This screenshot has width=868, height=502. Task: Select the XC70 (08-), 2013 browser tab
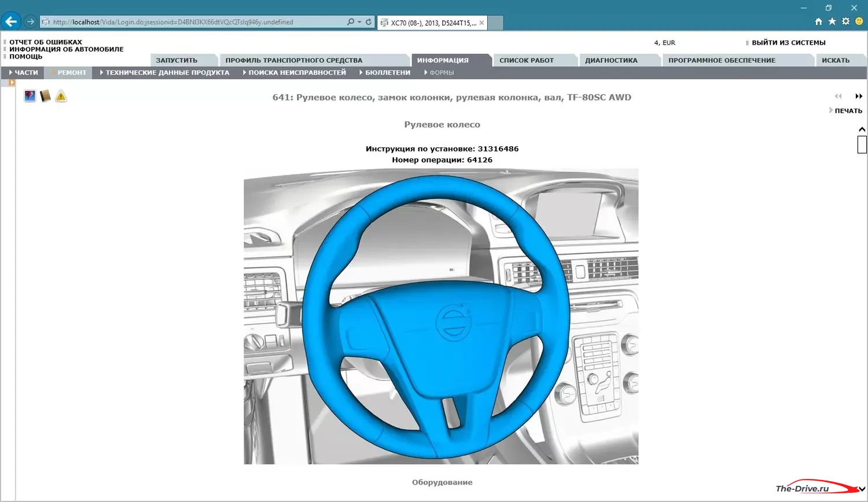point(433,23)
